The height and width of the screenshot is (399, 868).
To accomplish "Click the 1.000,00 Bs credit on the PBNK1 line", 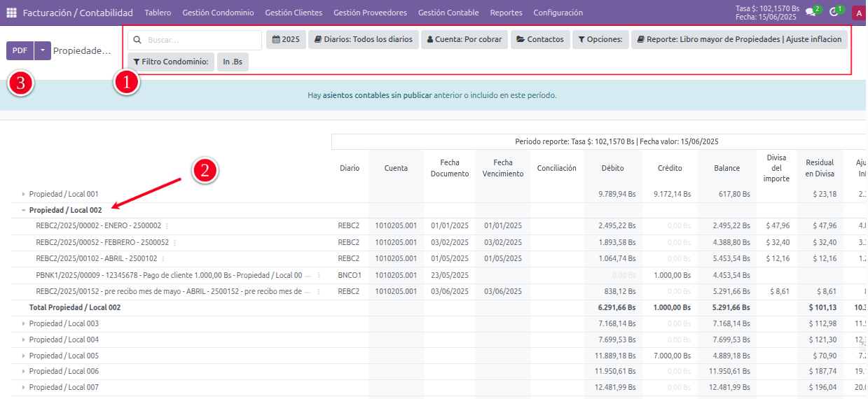I will (x=672, y=275).
